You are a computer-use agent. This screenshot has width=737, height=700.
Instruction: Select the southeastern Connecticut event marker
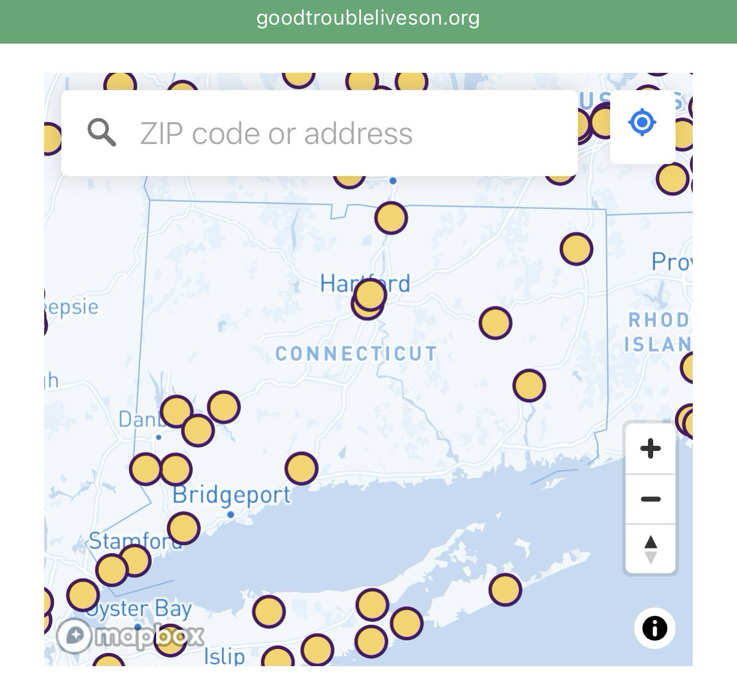click(529, 386)
